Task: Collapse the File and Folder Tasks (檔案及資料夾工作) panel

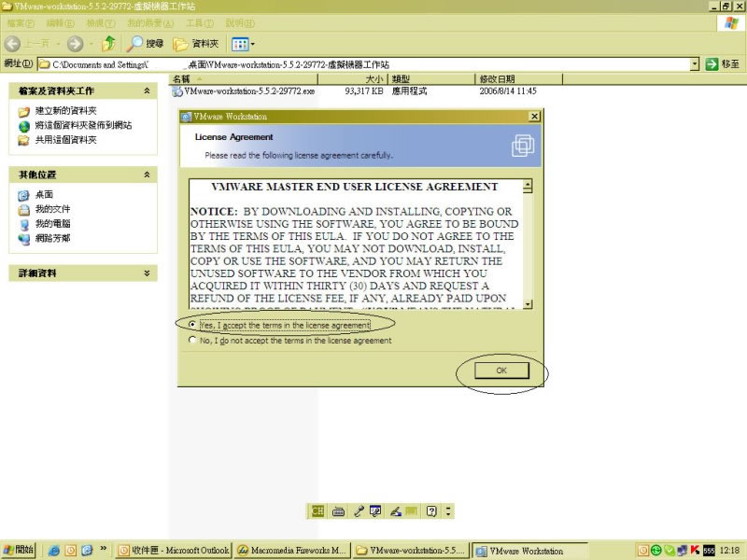Action: click(148, 91)
